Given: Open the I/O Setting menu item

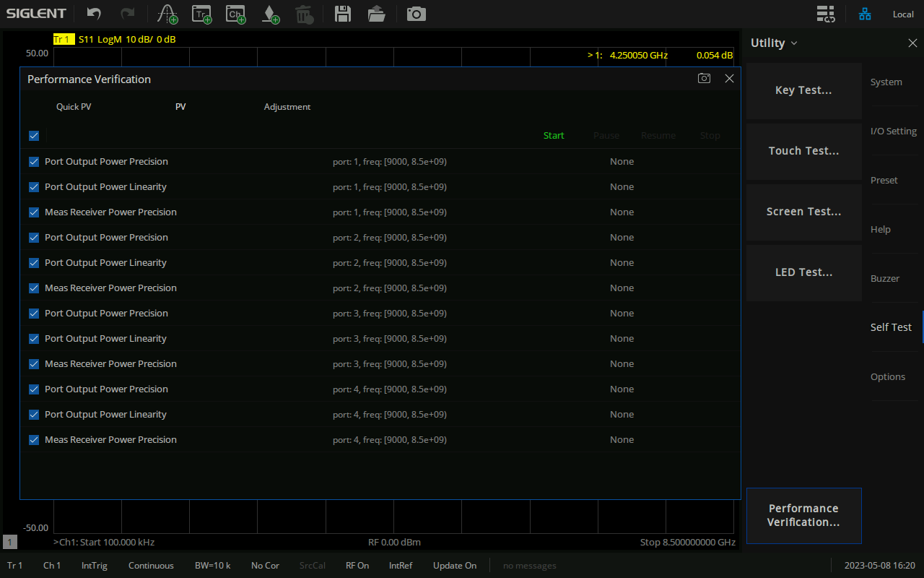Looking at the screenshot, I should pos(893,131).
